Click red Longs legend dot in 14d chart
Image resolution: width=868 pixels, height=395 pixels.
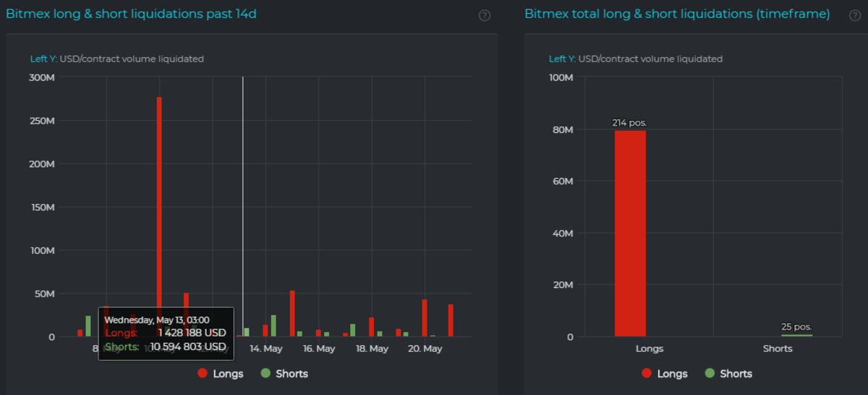pyautogui.click(x=203, y=373)
